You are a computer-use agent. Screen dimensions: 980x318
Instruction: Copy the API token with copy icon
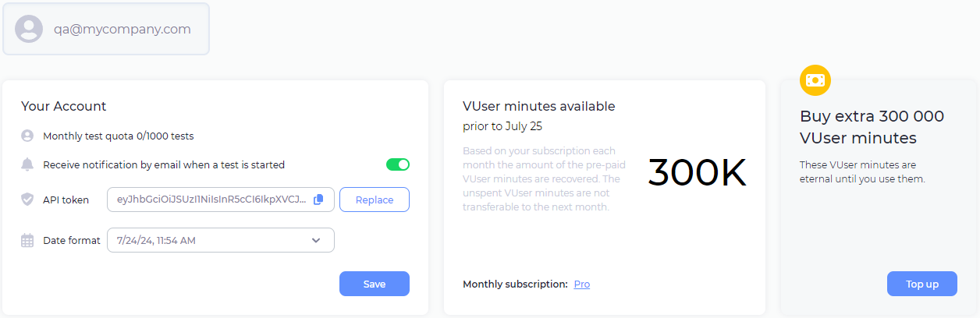tap(318, 200)
